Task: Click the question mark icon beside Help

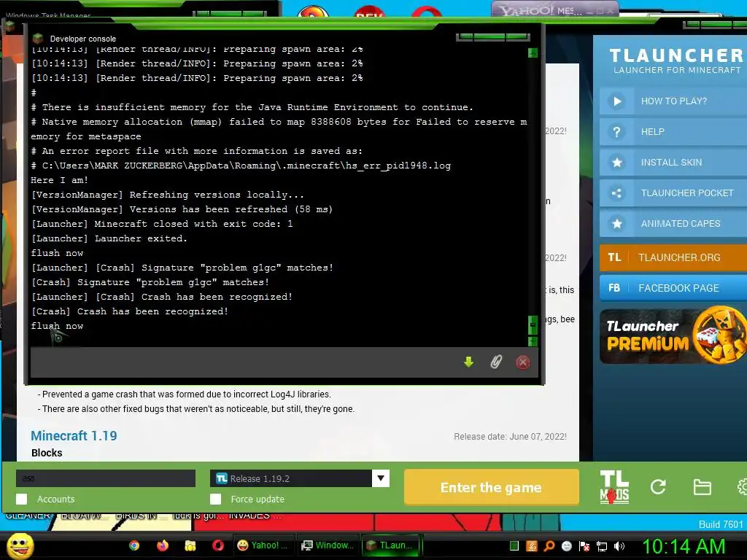Action: pyautogui.click(x=617, y=131)
